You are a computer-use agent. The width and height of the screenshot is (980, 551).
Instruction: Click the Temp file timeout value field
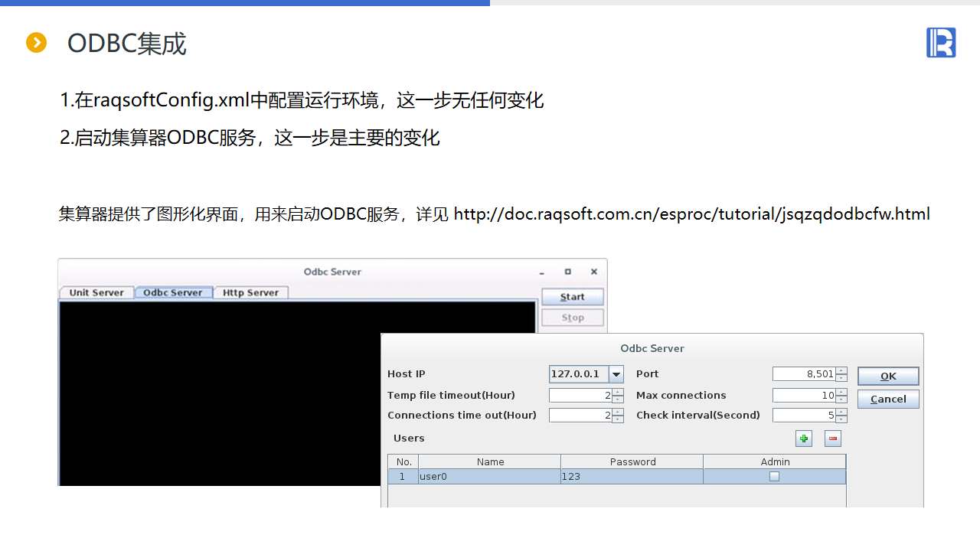coord(580,396)
